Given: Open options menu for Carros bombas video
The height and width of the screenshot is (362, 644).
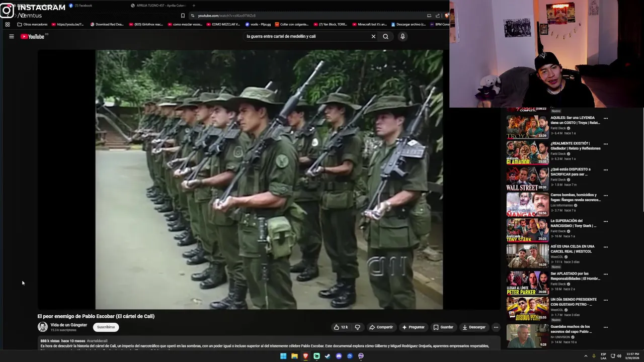Looking at the screenshot, I should 606,196.
